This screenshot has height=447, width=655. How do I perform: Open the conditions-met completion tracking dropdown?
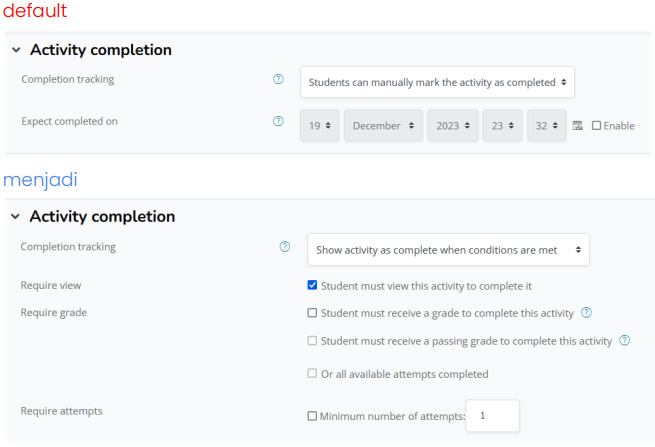[447, 250]
